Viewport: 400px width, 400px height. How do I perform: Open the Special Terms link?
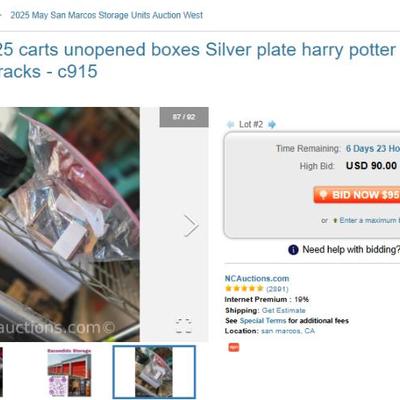point(263,321)
